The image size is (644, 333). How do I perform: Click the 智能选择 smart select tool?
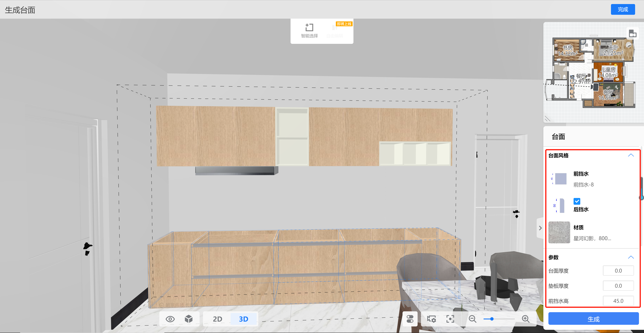309,31
